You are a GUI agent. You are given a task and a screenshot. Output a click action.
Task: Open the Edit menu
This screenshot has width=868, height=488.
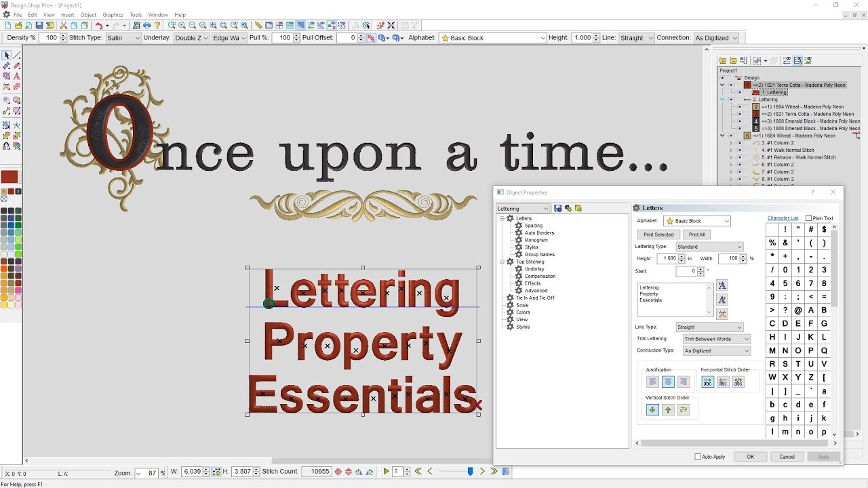33,14
